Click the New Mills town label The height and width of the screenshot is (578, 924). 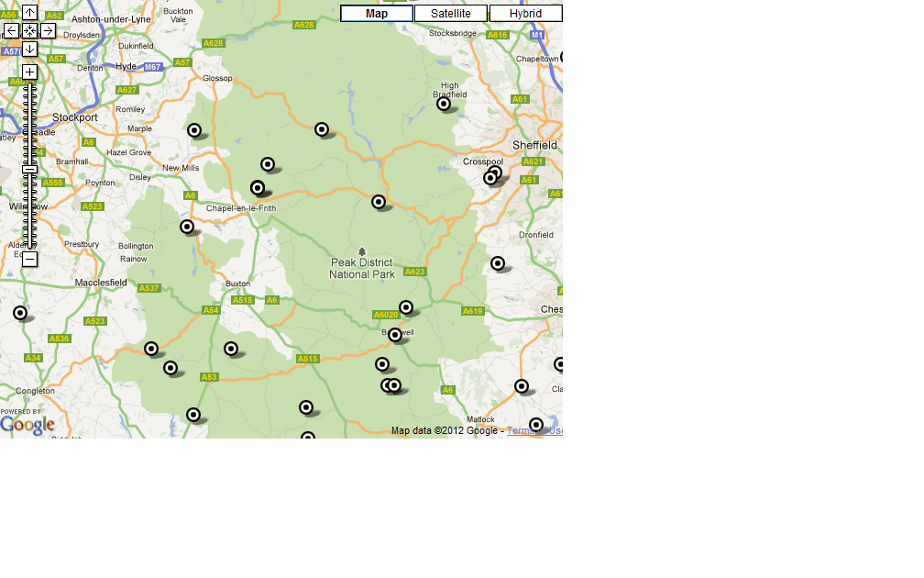(x=181, y=168)
